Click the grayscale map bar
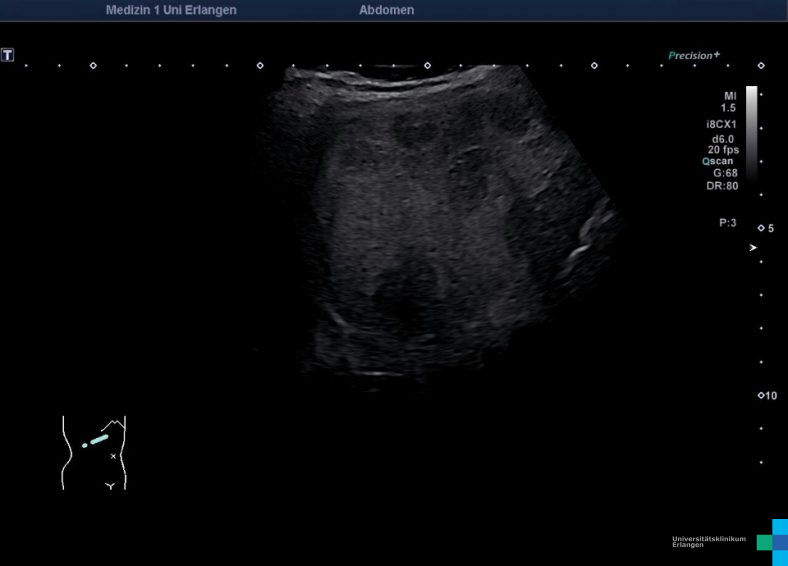Screen dimensions: 788x566 click(x=751, y=130)
